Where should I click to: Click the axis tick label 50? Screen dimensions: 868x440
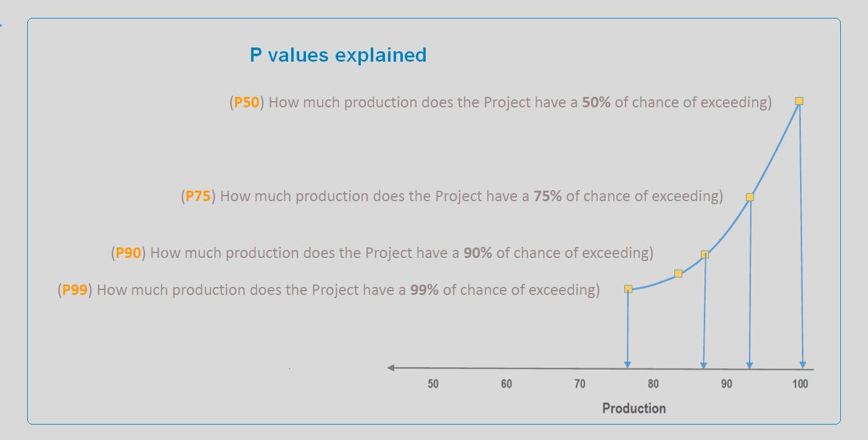coord(433,384)
